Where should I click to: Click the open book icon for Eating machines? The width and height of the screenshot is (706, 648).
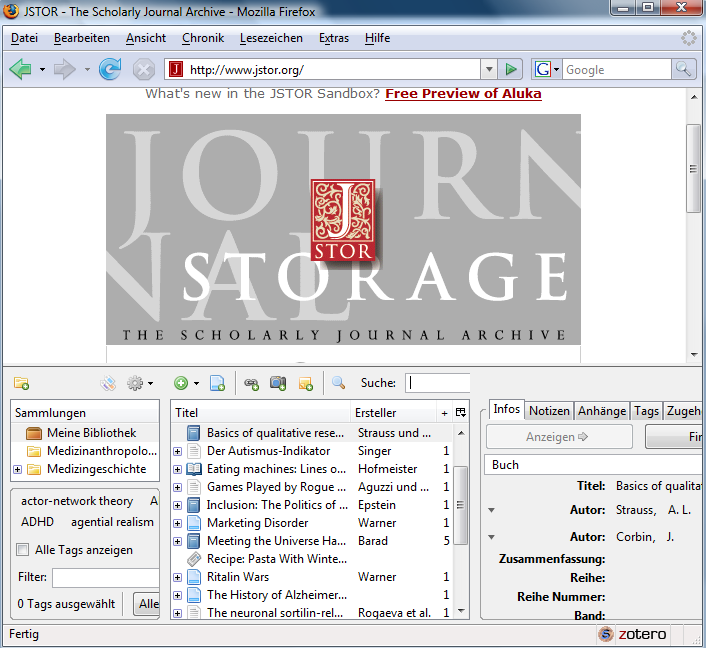194,469
